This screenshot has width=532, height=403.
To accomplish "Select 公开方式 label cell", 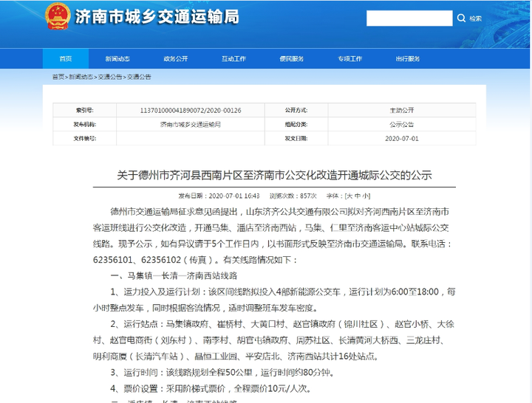I will pos(296,110).
